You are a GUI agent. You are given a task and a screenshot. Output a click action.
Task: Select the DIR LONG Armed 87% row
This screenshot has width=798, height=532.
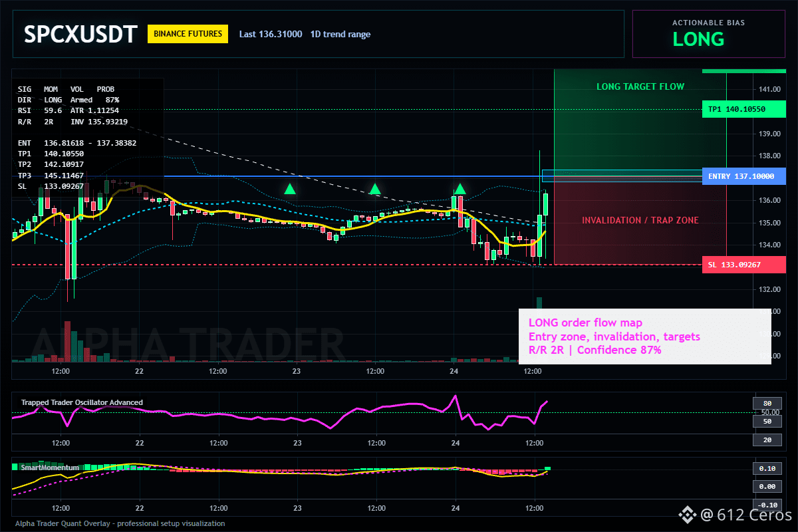[x=68, y=100]
